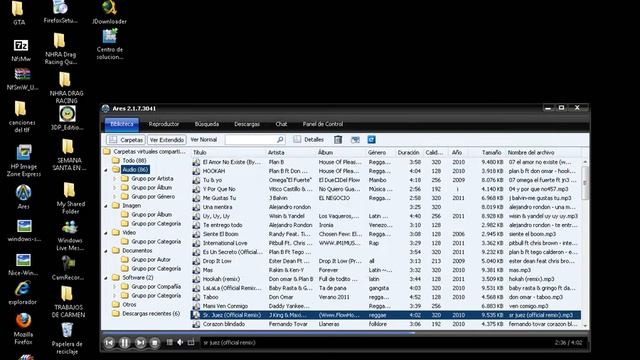Select the Otros folder in tree
This screenshot has width=640, height=360.
pyautogui.click(x=129, y=304)
